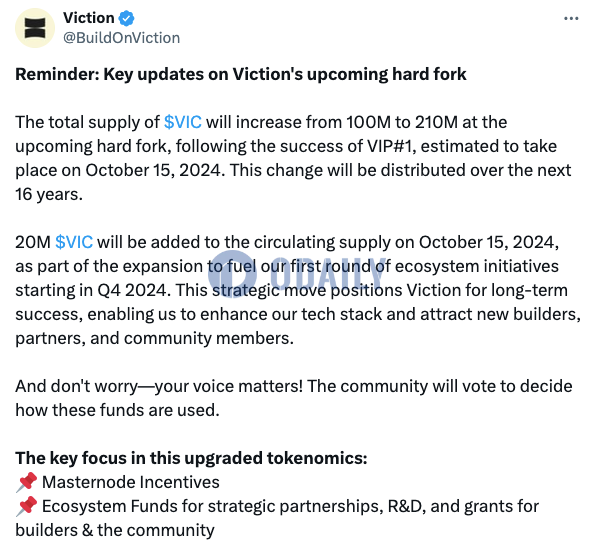Open the tweet's three-dot more menu
The height and width of the screenshot is (549, 594).
[x=571, y=18]
